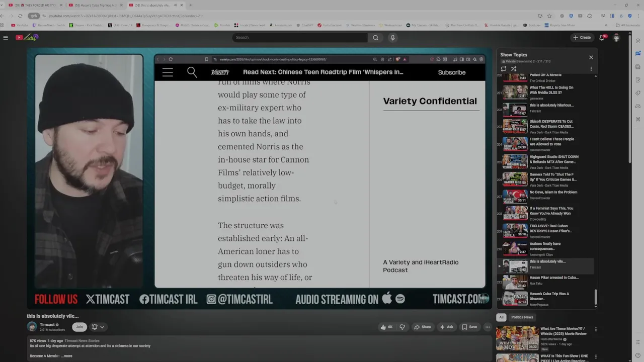Screen dimensions: 644x362
Task: Play 'Ubisoft DESPERATE To Cut Costs' playlist item
Action: point(546,126)
